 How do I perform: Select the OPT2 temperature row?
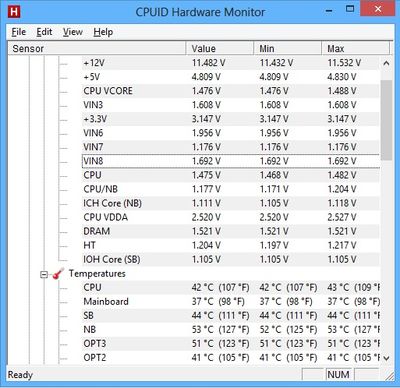231,358
